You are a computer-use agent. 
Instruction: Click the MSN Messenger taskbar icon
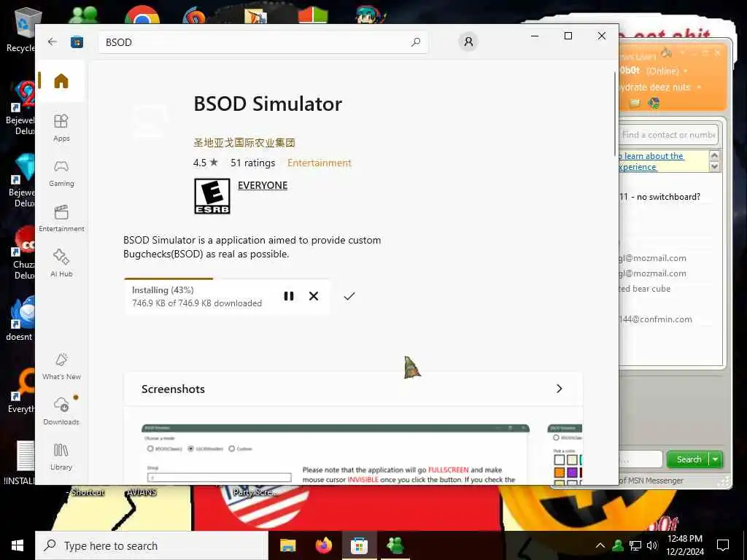395,545
